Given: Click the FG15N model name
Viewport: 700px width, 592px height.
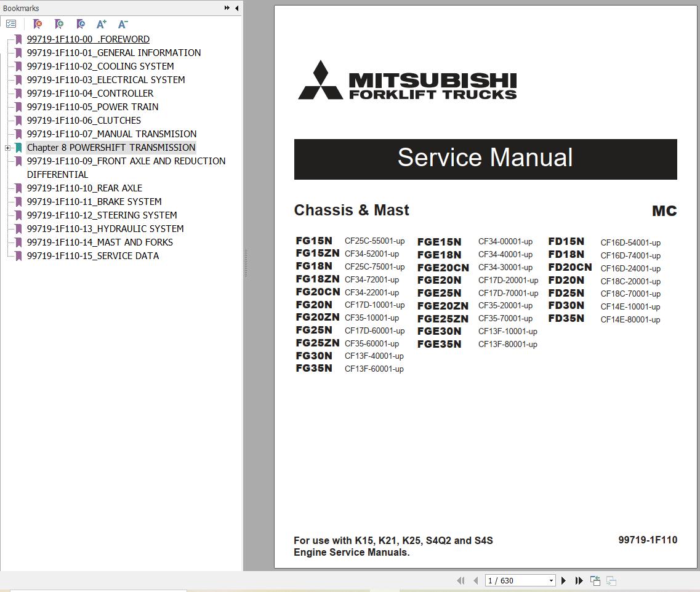Looking at the screenshot, I should tap(314, 241).
